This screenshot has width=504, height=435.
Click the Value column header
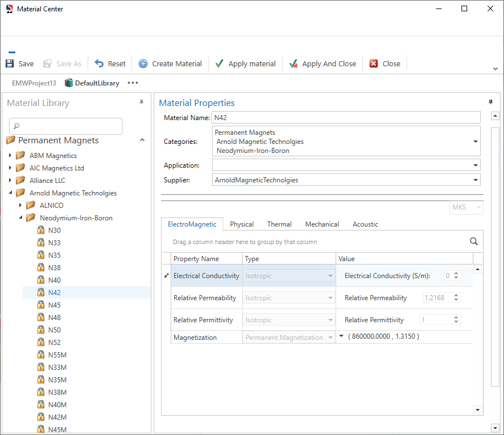coord(404,259)
